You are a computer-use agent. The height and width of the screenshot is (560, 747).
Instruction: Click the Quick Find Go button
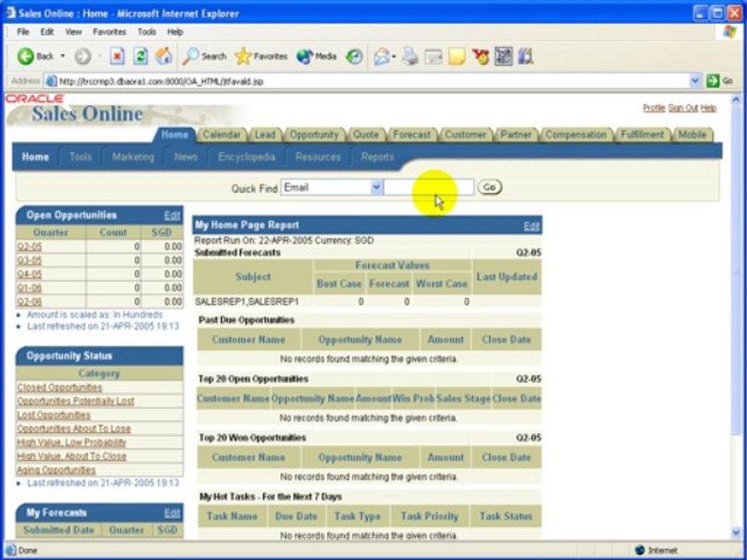(x=489, y=187)
